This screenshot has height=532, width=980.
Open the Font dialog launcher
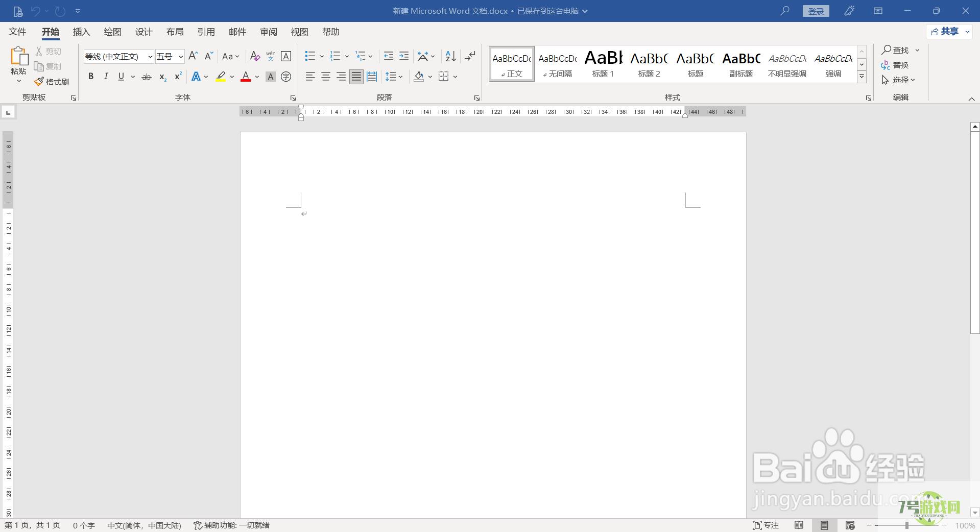point(293,98)
